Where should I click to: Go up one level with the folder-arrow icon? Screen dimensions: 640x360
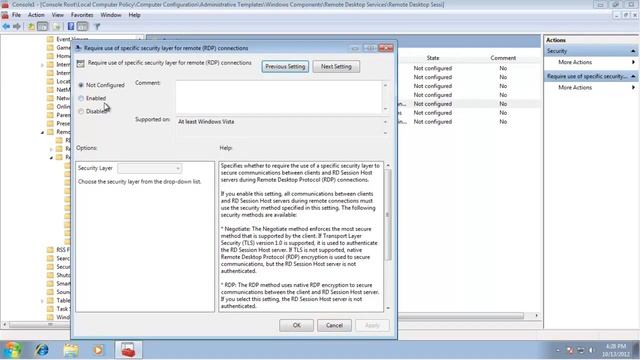(x=31, y=27)
